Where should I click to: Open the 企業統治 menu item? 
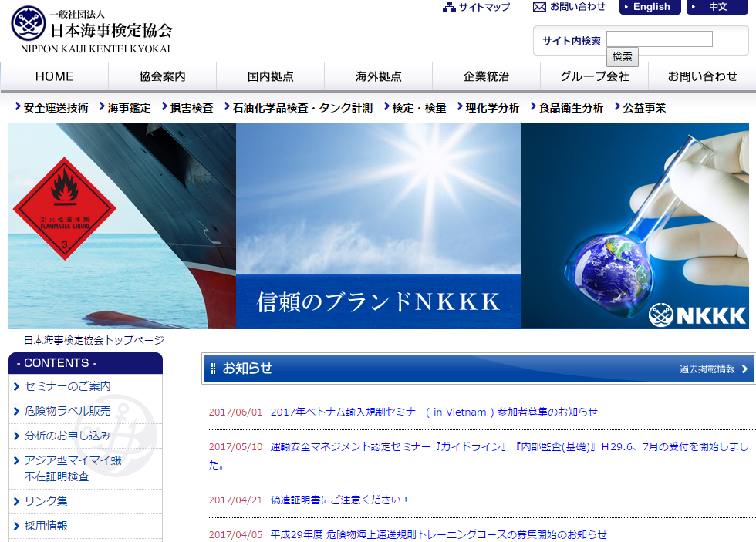487,76
